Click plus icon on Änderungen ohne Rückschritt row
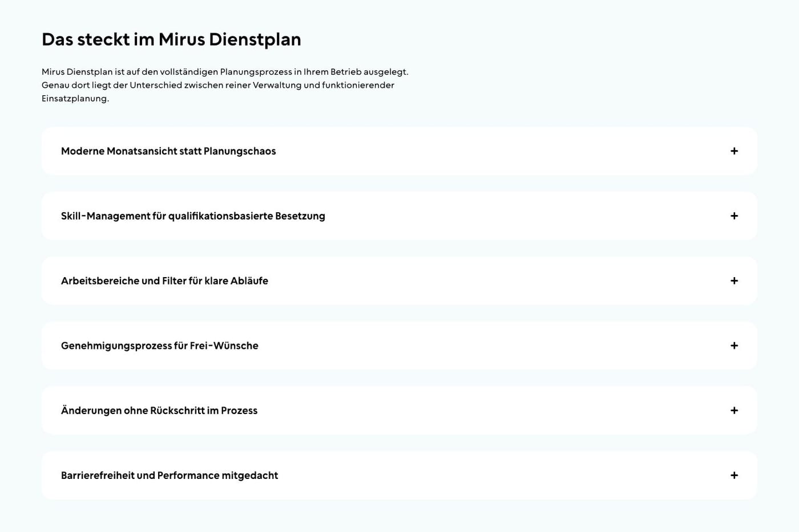799x532 pixels. (734, 411)
